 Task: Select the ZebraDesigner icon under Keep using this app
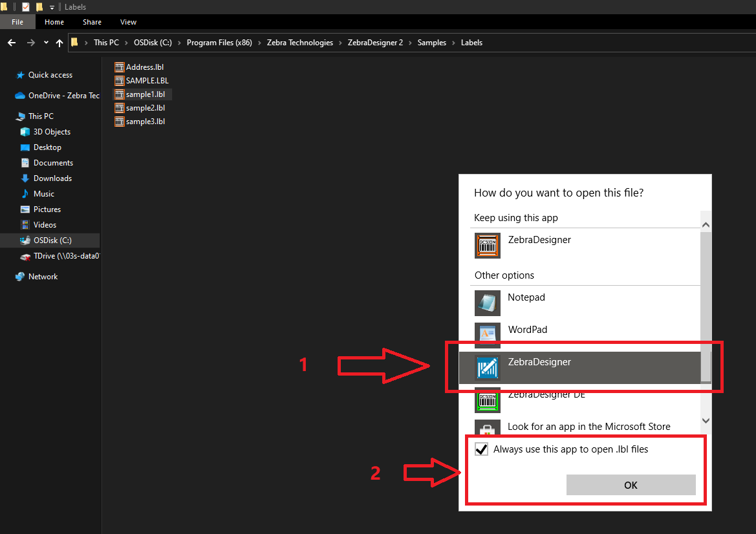coord(487,246)
